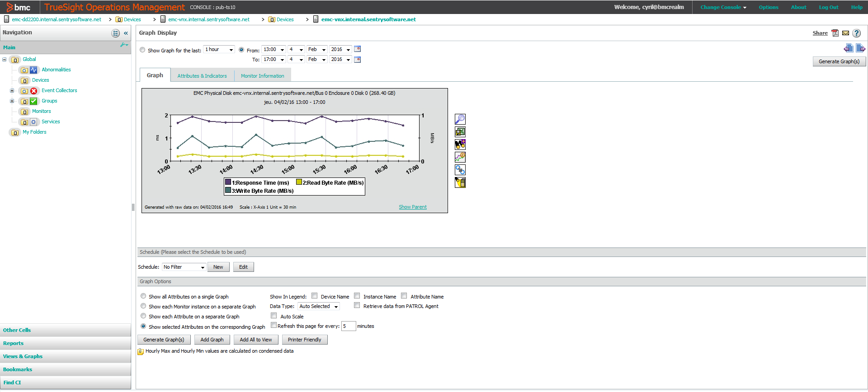Click the Abnormalities graph icon
The height and width of the screenshot is (392, 868).
point(33,70)
